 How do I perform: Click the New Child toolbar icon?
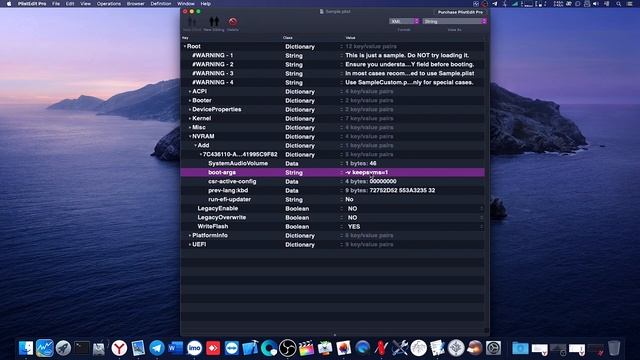coord(192,21)
